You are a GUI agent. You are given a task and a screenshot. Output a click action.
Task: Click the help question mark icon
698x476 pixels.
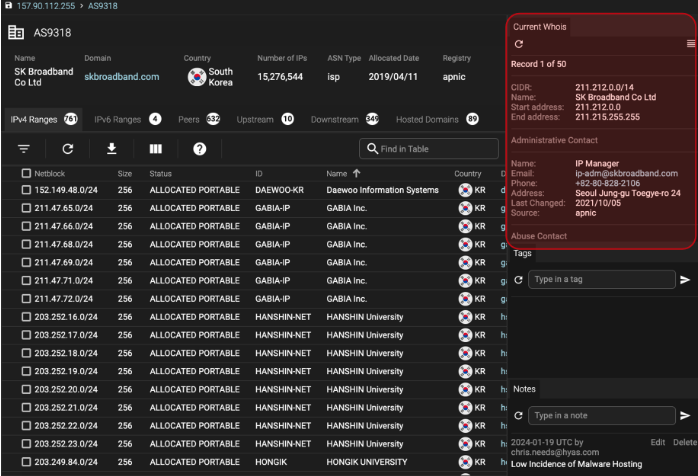coord(199,149)
